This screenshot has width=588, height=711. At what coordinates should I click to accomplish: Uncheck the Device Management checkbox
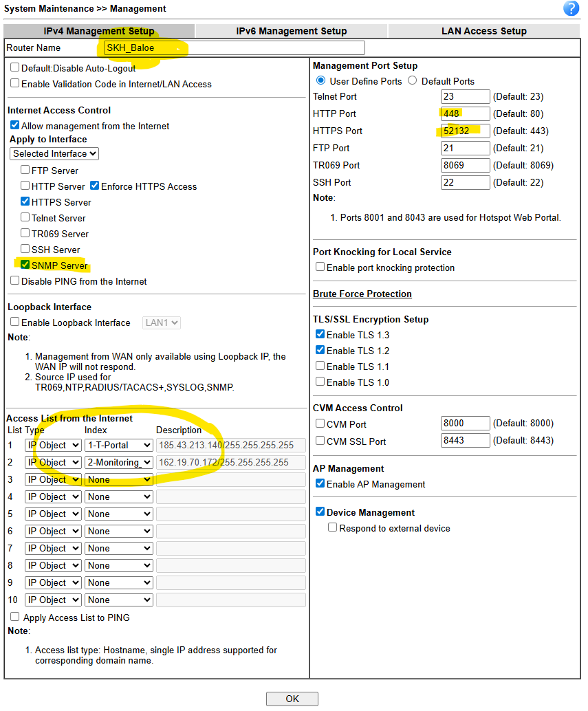[320, 512]
